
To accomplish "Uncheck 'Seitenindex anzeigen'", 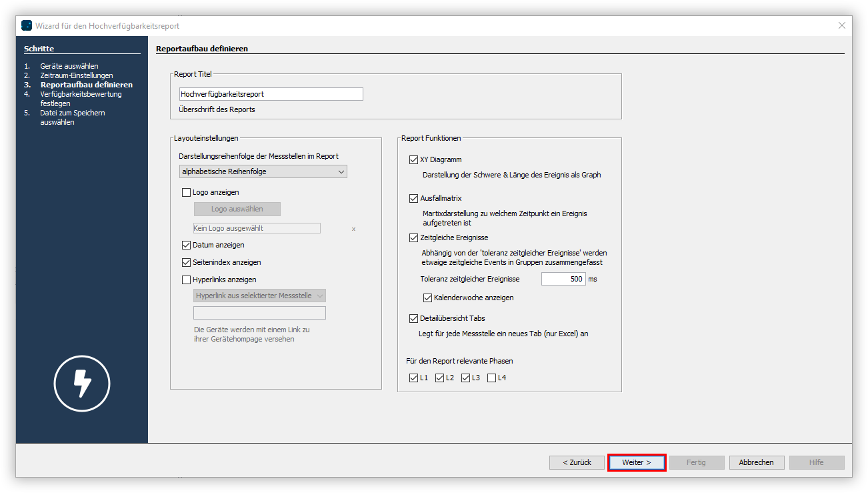I will point(185,262).
